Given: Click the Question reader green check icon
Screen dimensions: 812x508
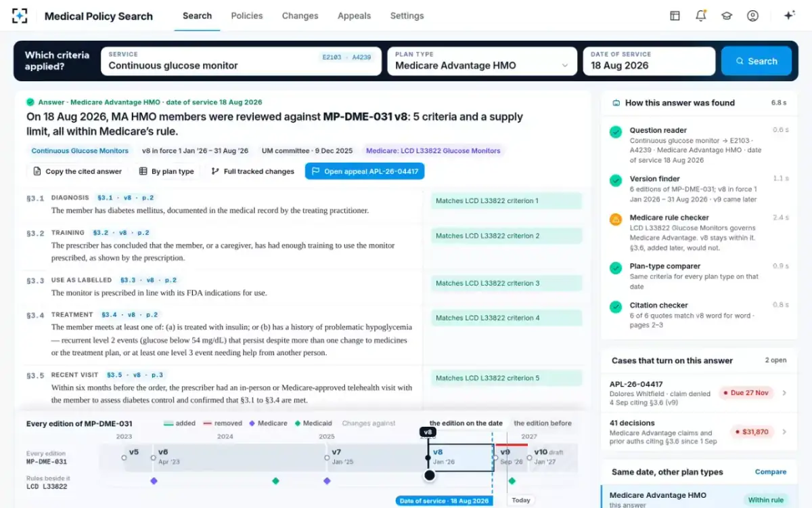Looking at the screenshot, I should coord(616,132).
